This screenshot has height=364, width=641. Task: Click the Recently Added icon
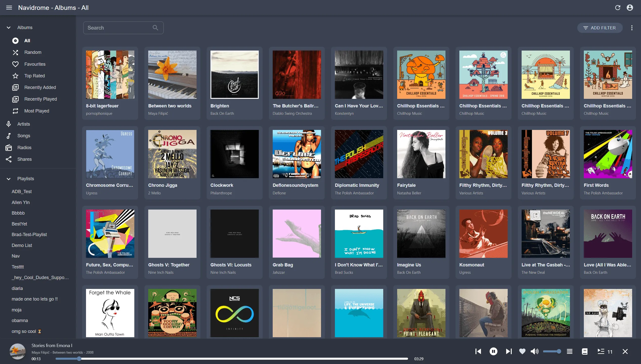(15, 87)
